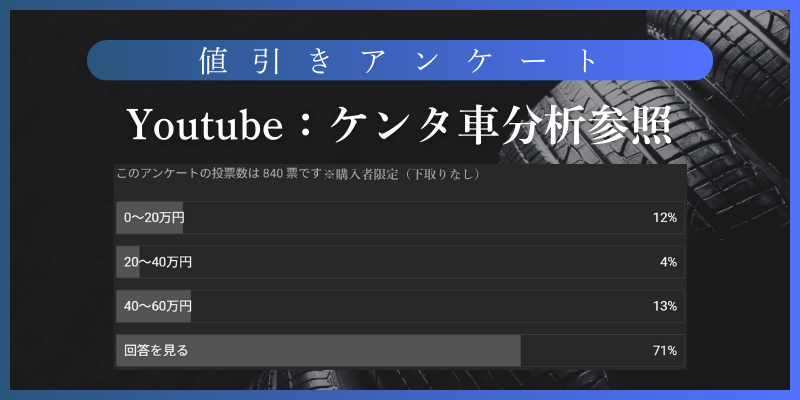Image resolution: width=800 pixels, height=400 pixels.
Task: Pick the 40〜60万円 poll option
Action: pos(400,306)
